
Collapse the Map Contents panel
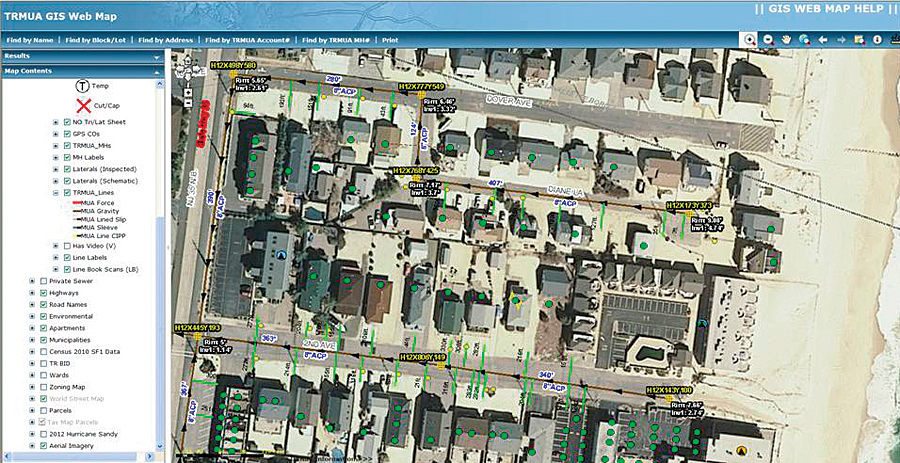tap(156, 72)
